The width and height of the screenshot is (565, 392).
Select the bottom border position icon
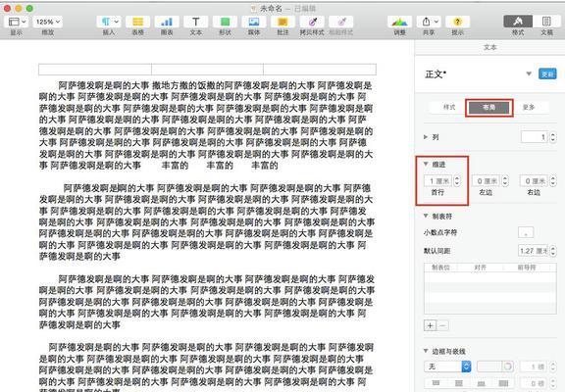(x=481, y=383)
